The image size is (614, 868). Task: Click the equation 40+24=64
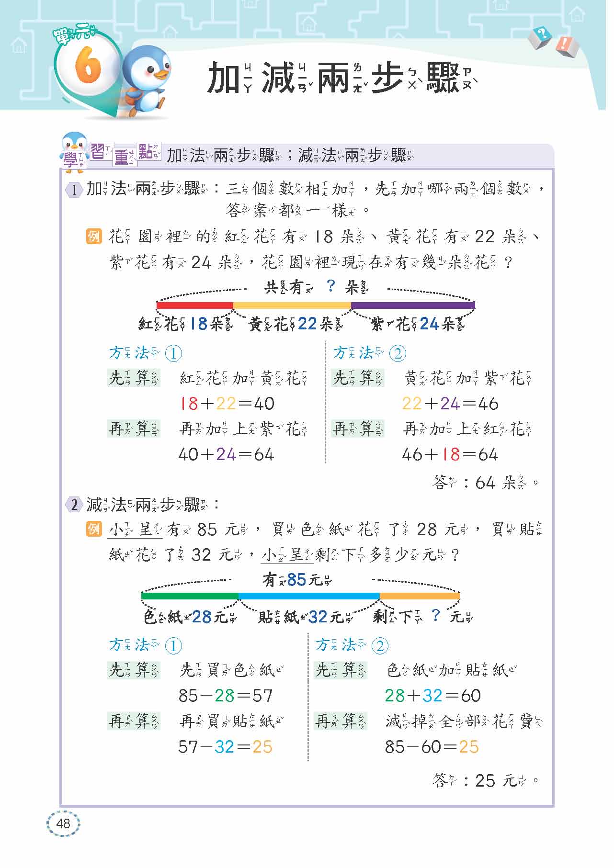(x=227, y=454)
